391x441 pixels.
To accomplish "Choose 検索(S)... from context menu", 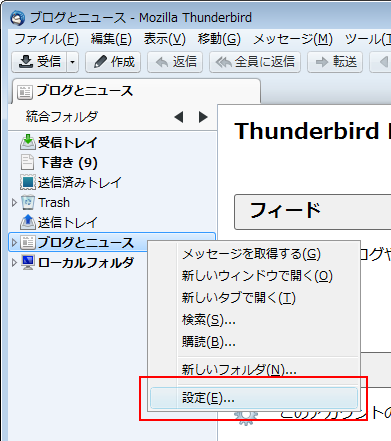I will coord(254,320).
